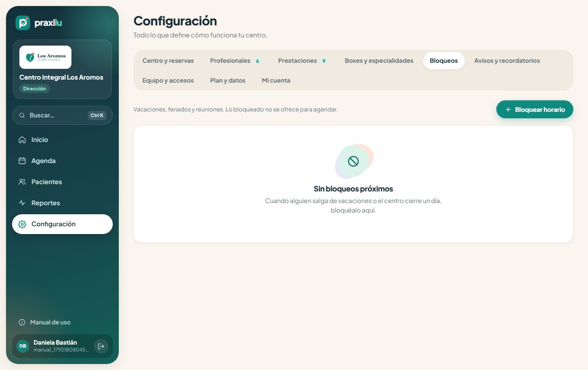Image resolution: width=588 pixels, height=370 pixels.
Task: Click Centro Integral Los Aromos name
Action: coord(61,77)
